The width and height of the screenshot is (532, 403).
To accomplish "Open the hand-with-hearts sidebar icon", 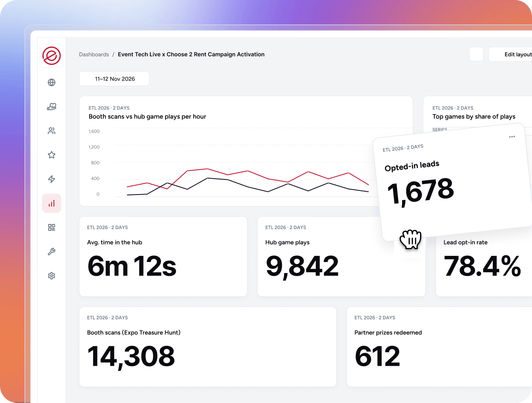I will point(51,107).
